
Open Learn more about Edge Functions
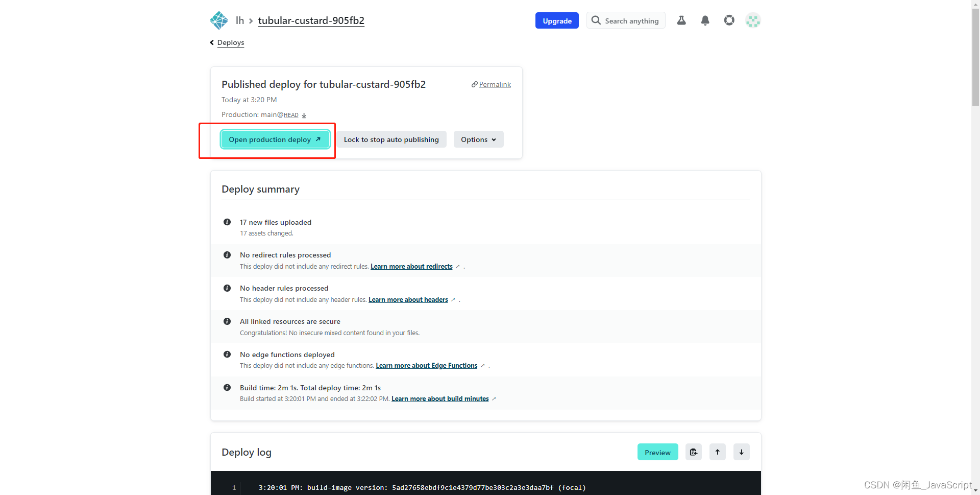[x=427, y=366]
